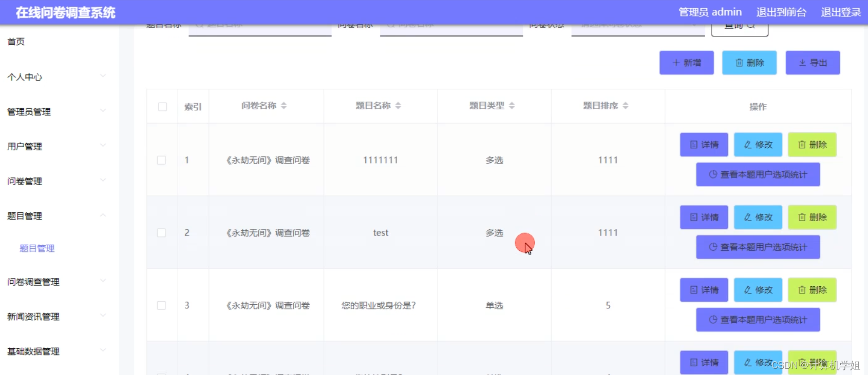
Task: Click green 删除 for the 您的职业或身份是 row
Action: point(812,290)
